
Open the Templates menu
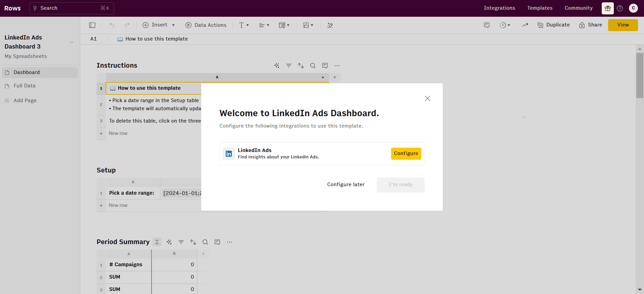(540, 8)
